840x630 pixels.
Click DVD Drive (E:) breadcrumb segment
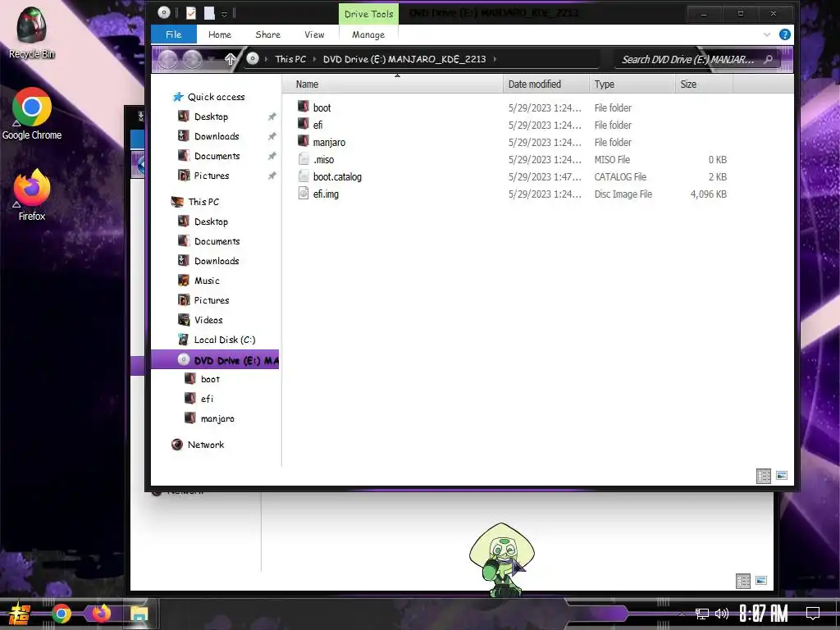[404, 59]
